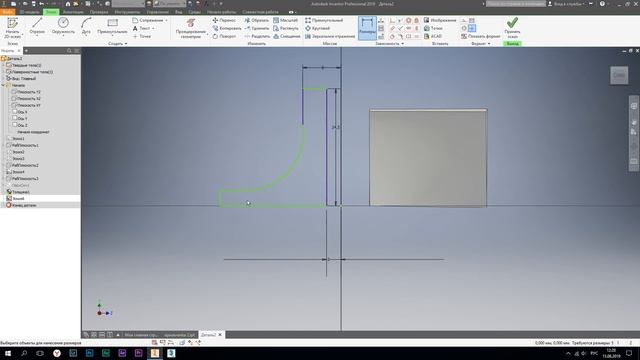Open Windows Start menu
The height and width of the screenshot is (360, 640).
(7, 353)
